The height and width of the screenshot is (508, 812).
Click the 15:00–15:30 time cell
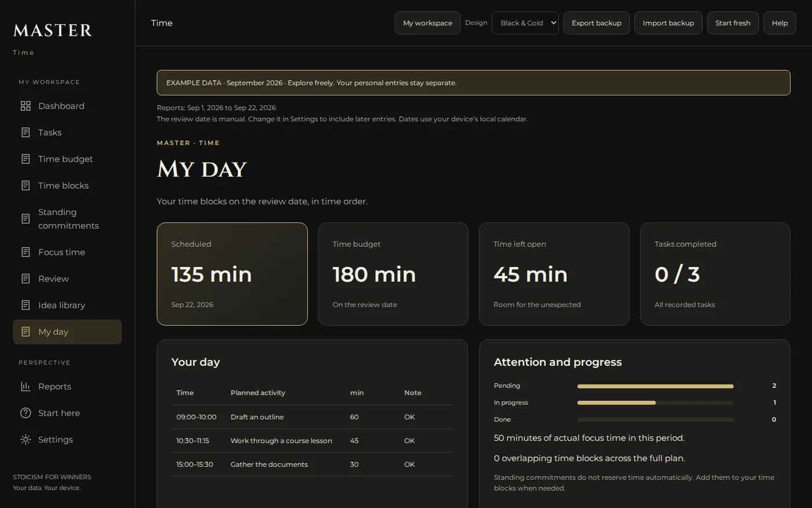[195, 464]
